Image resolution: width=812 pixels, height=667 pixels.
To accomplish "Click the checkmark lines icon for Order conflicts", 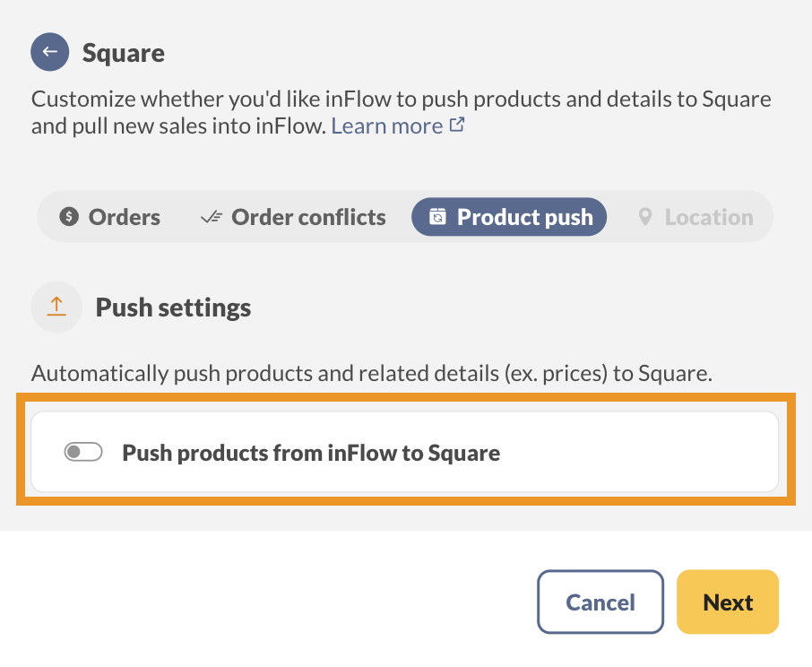I will [x=212, y=217].
